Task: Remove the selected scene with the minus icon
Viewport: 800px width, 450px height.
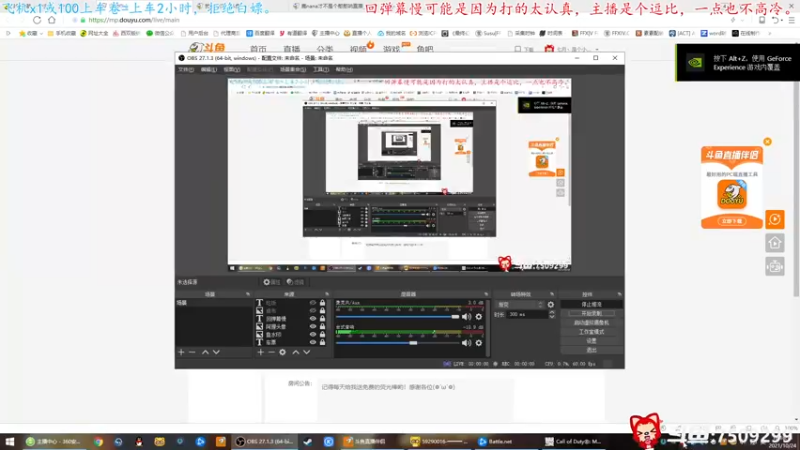Action: [192, 352]
